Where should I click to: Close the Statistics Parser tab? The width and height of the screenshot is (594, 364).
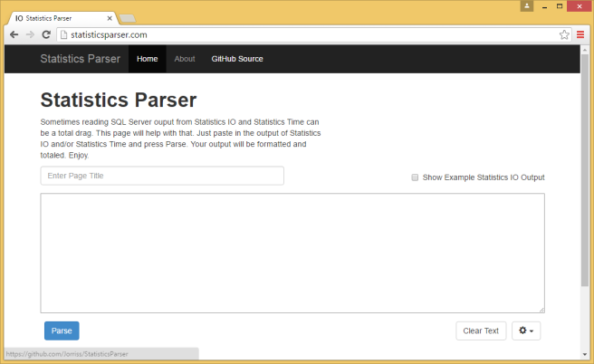[110, 18]
